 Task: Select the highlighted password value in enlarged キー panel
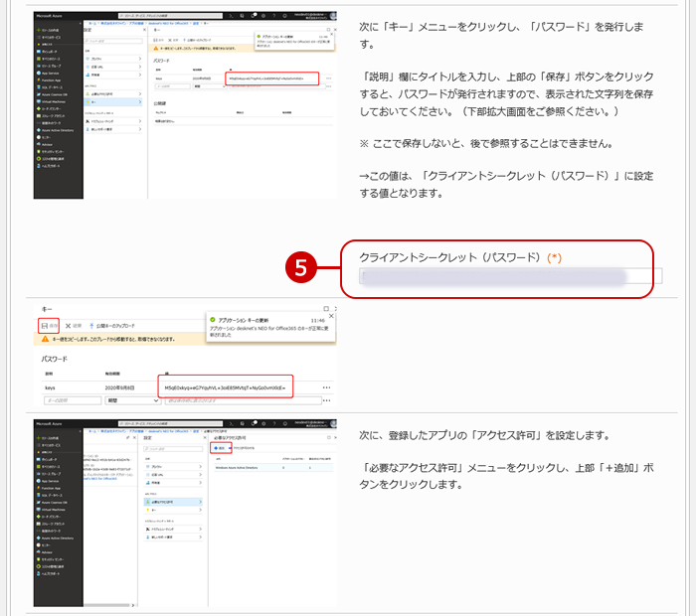226,387
